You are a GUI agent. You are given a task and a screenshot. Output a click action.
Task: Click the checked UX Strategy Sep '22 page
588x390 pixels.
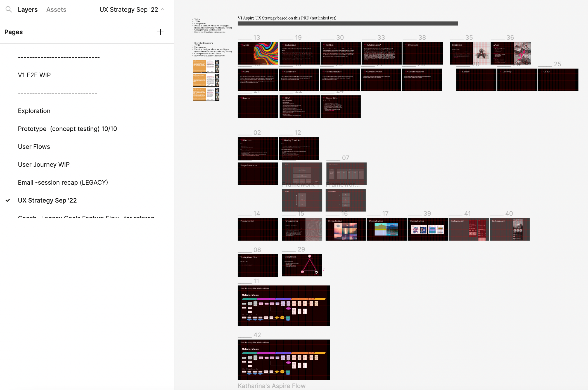[x=47, y=200]
